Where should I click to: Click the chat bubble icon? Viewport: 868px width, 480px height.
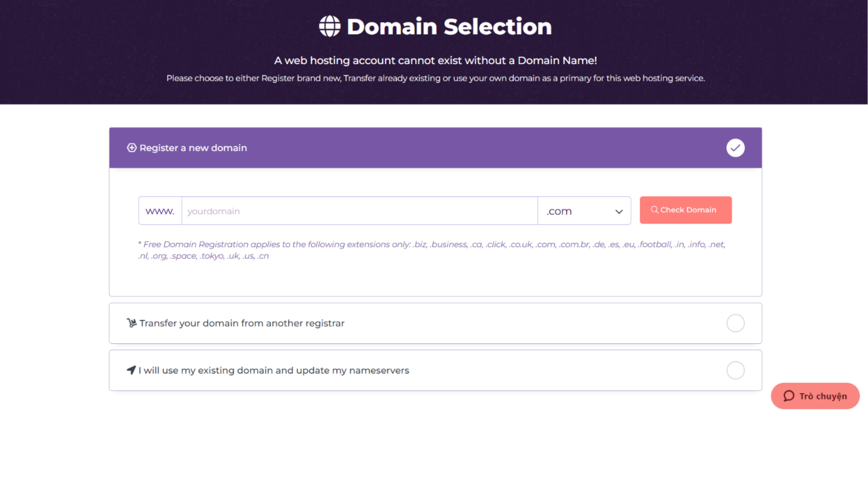(x=789, y=396)
